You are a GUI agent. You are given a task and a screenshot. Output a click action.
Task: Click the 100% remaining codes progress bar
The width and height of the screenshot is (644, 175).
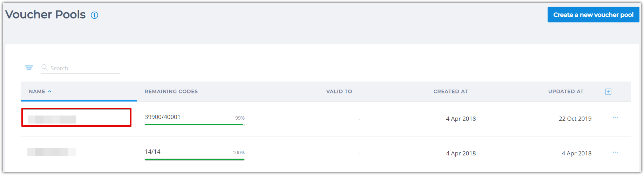[x=195, y=159]
